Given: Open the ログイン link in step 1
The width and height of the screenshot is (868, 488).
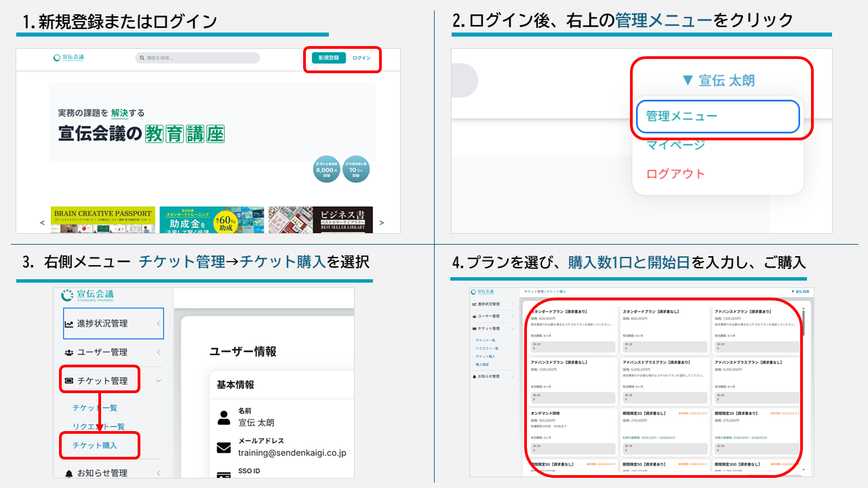Looking at the screenshot, I should (x=361, y=58).
